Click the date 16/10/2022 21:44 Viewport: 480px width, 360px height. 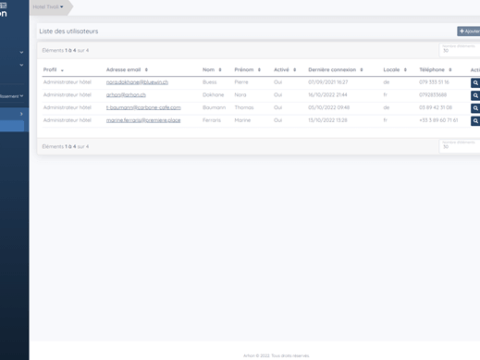(328, 95)
